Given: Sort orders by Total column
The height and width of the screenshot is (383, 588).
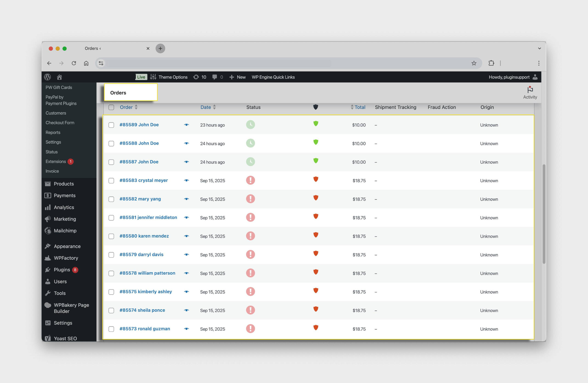Looking at the screenshot, I should coord(360,107).
